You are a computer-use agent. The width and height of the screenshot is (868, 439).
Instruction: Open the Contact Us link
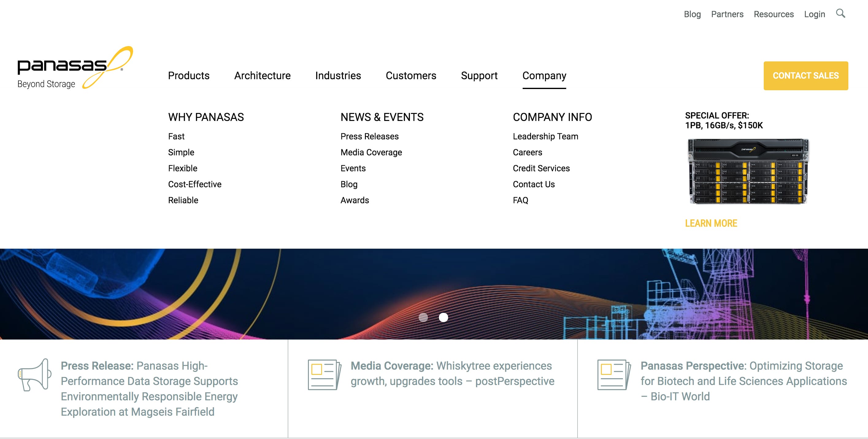[533, 184]
